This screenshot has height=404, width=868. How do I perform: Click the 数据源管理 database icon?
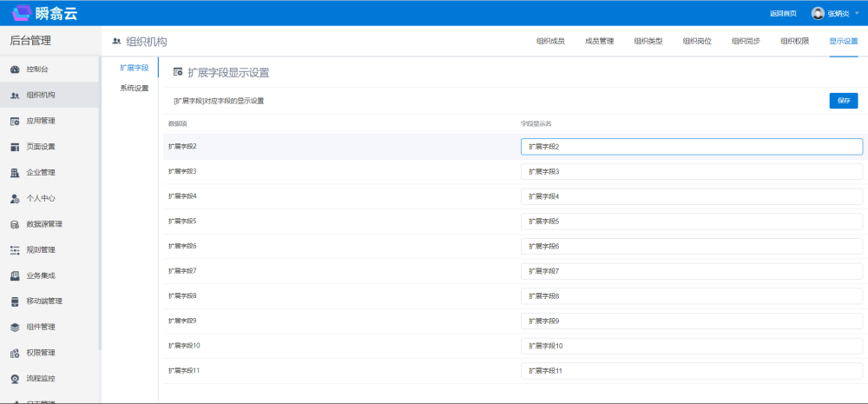click(15, 224)
